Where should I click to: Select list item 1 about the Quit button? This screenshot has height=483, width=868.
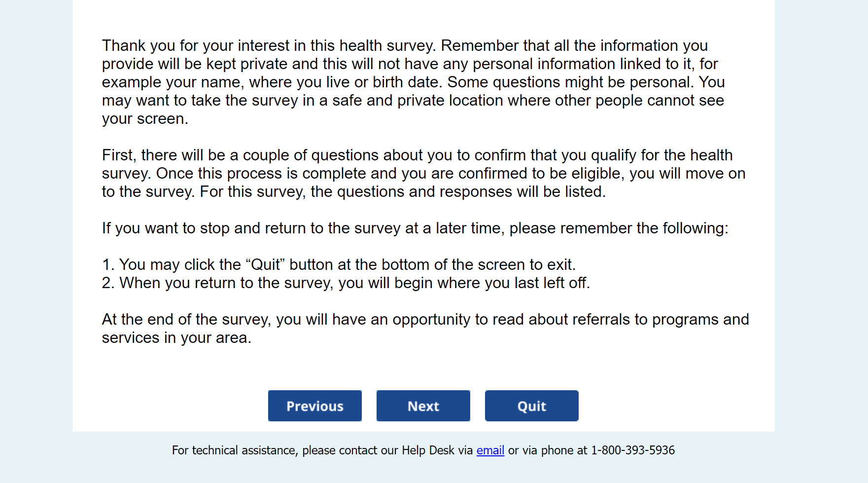click(339, 265)
